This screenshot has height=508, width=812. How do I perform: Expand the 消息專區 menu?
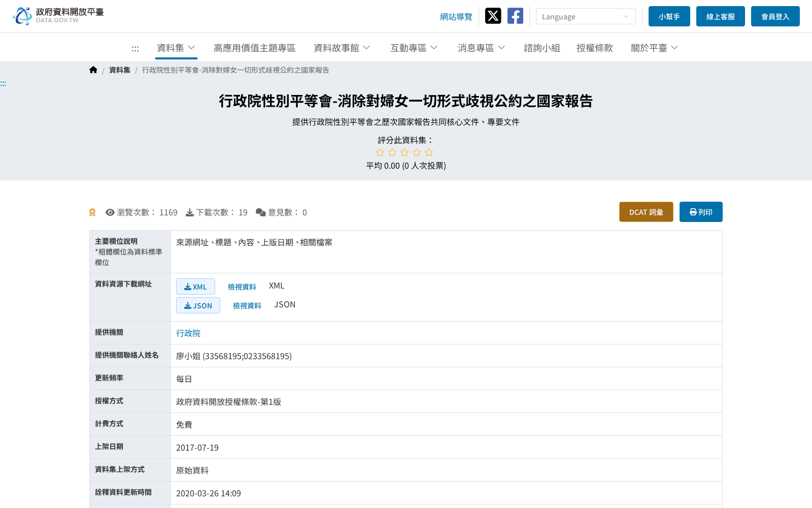pos(482,48)
